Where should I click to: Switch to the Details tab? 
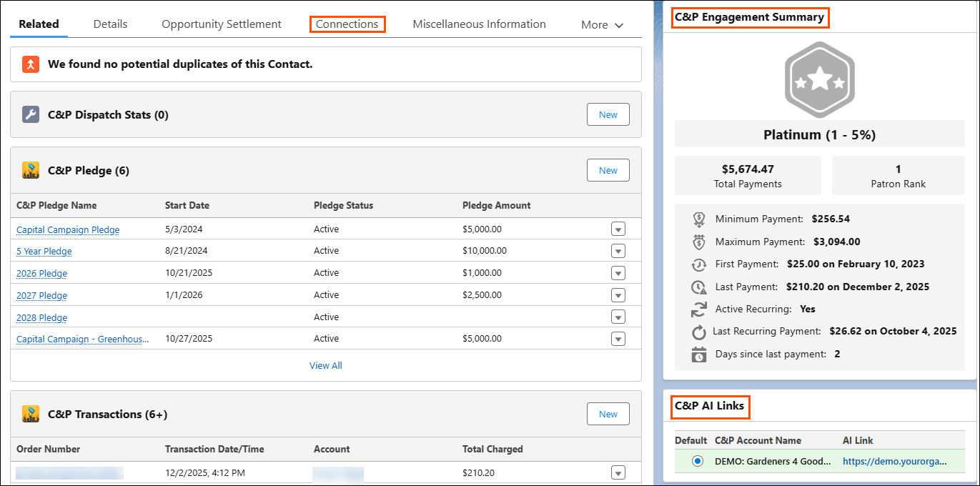pos(110,24)
